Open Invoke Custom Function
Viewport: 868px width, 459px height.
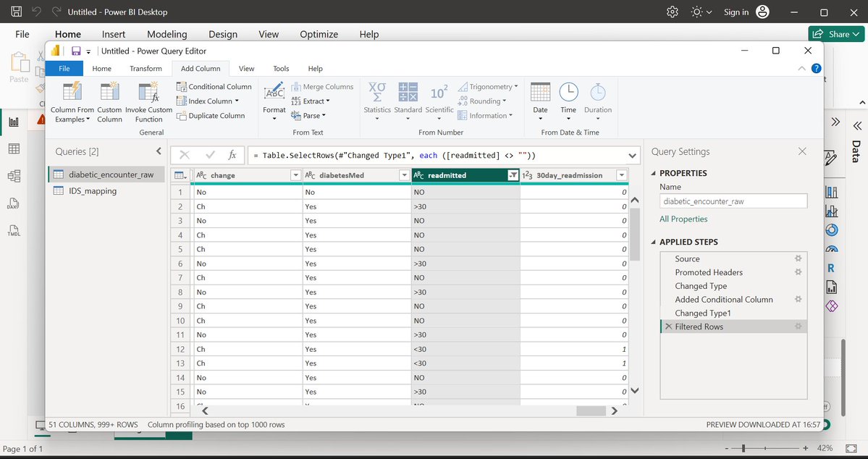(148, 102)
